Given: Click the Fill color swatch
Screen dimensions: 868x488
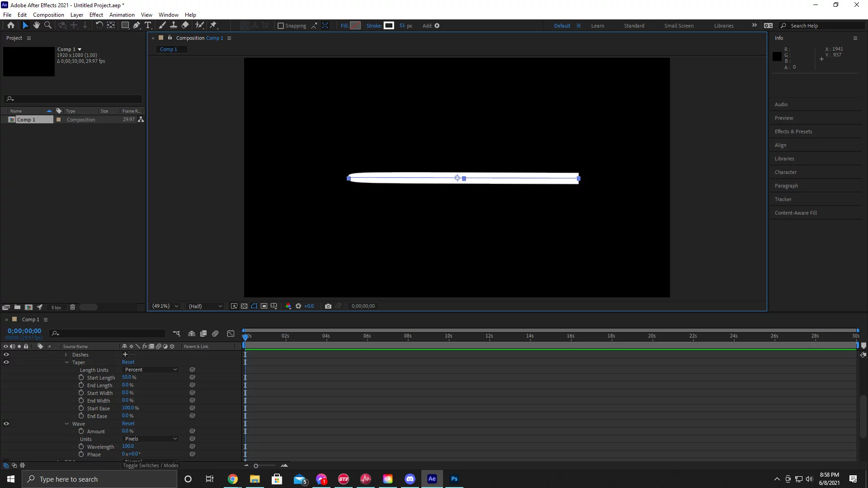Looking at the screenshot, I should [356, 26].
